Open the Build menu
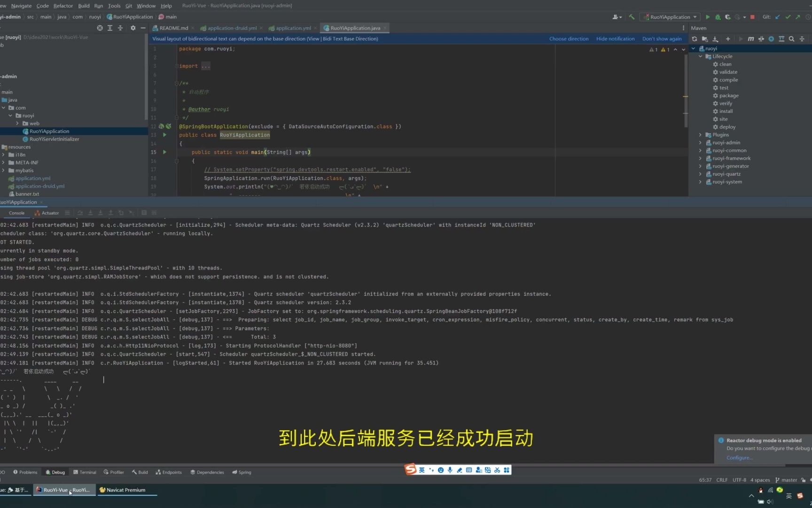The height and width of the screenshot is (508, 812). [x=84, y=6]
